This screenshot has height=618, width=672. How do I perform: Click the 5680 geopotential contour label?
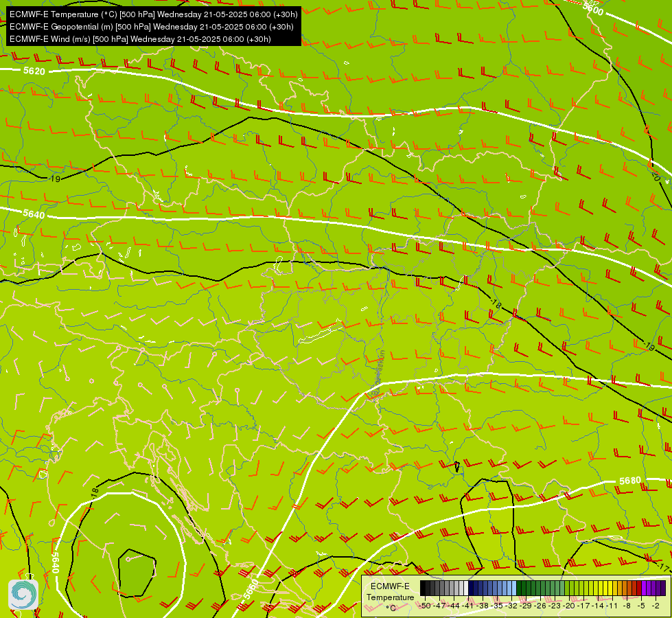(630, 481)
